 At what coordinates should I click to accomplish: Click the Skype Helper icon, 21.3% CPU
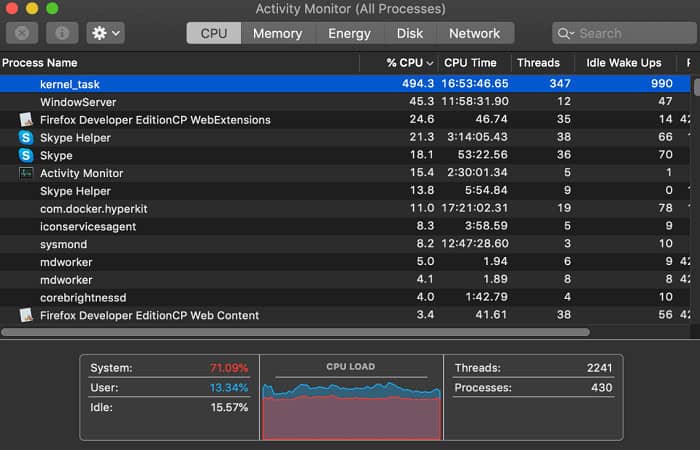tap(26, 138)
